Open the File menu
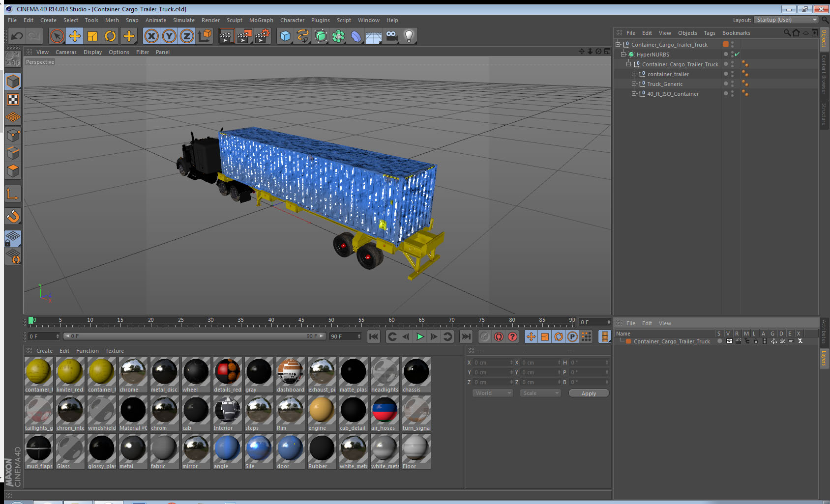830x504 pixels. [12, 20]
